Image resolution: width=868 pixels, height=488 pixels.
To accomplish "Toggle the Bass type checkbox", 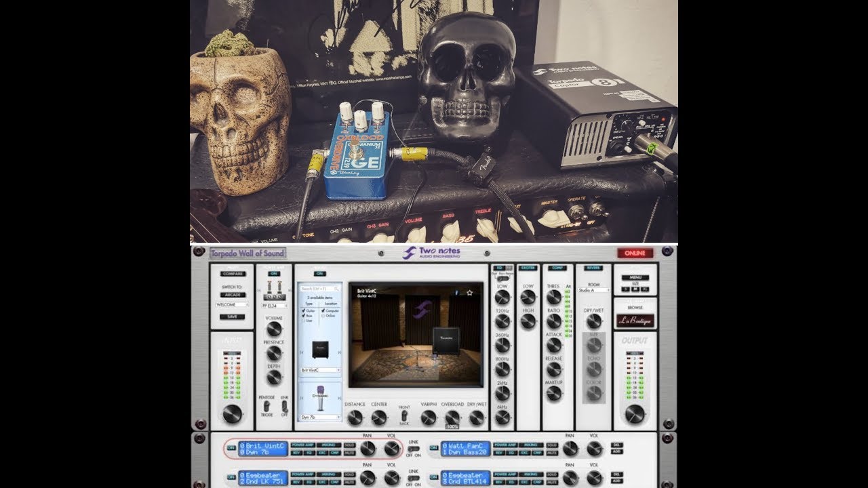I will 302,315.
